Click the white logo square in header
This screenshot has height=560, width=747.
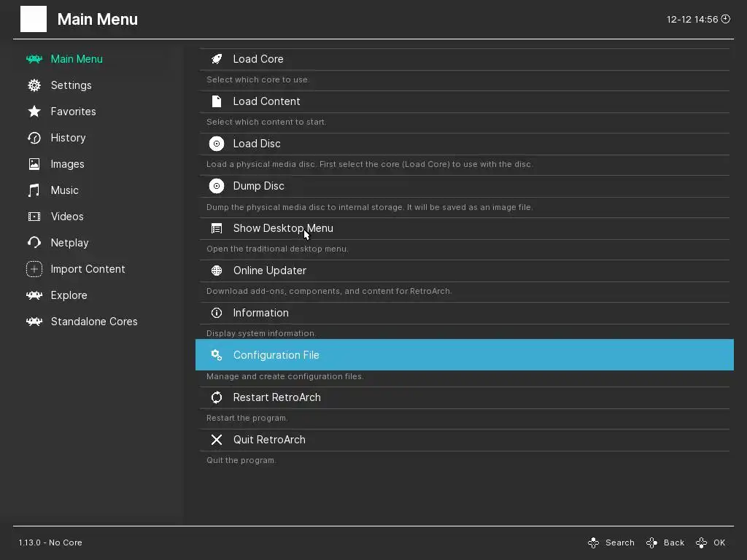tap(34, 19)
